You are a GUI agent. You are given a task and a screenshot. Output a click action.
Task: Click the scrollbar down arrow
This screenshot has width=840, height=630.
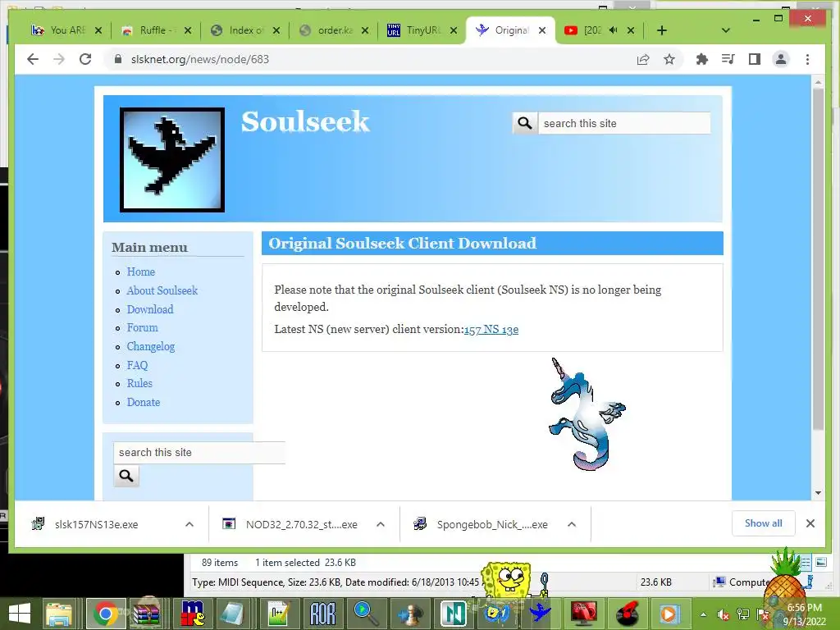click(818, 493)
